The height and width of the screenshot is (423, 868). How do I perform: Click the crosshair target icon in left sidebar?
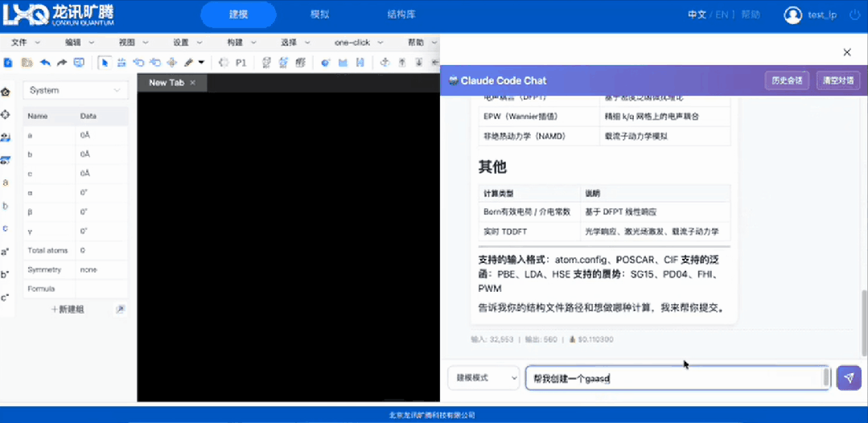point(6,115)
